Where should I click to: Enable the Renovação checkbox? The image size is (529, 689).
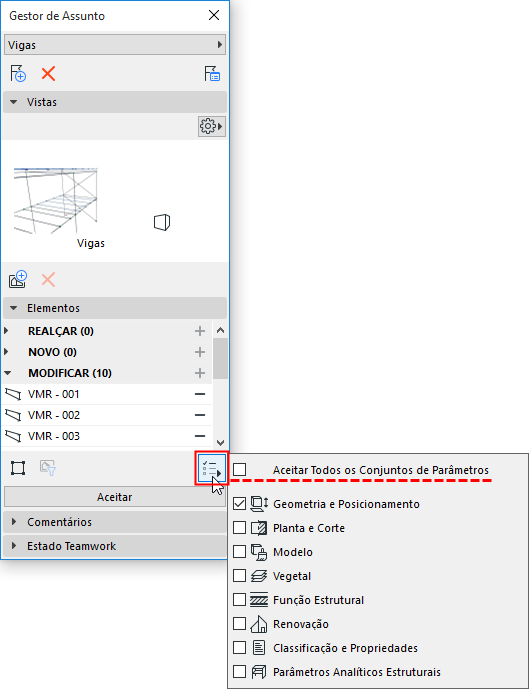click(x=239, y=624)
